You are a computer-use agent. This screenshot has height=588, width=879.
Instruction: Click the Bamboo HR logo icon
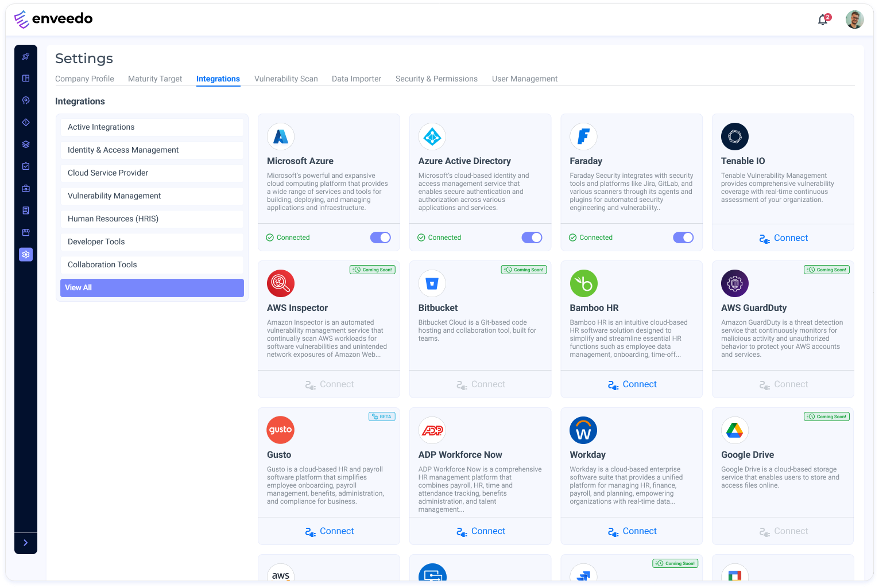pyautogui.click(x=583, y=283)
